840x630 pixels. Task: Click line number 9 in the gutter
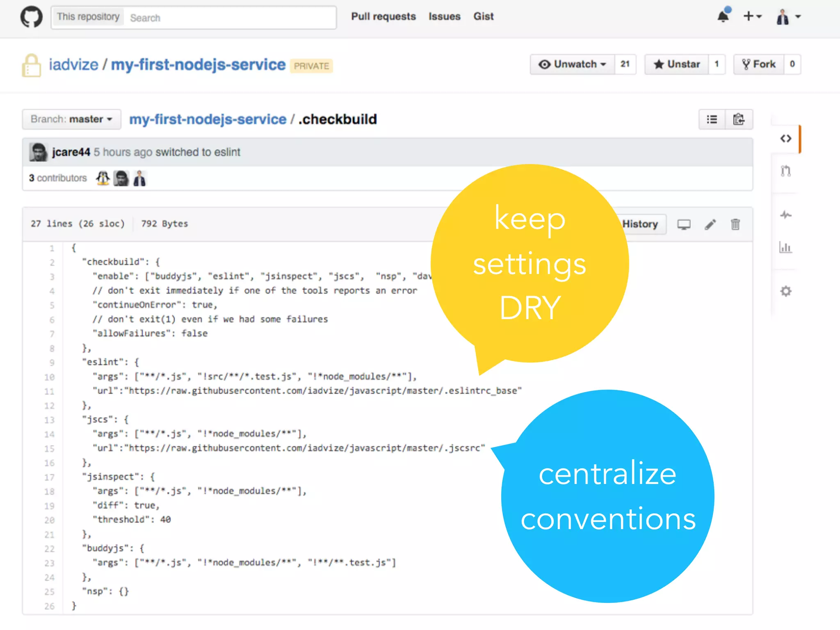(52, 363)
